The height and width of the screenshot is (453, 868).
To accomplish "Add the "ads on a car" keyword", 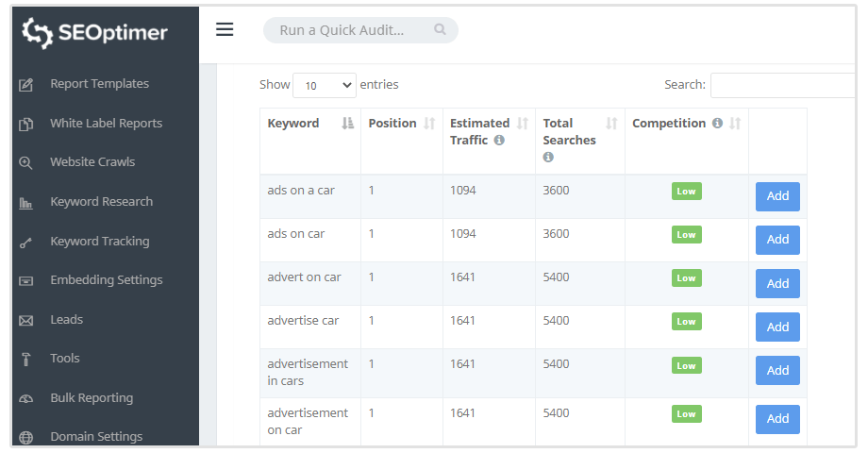I will coord(777,196).
